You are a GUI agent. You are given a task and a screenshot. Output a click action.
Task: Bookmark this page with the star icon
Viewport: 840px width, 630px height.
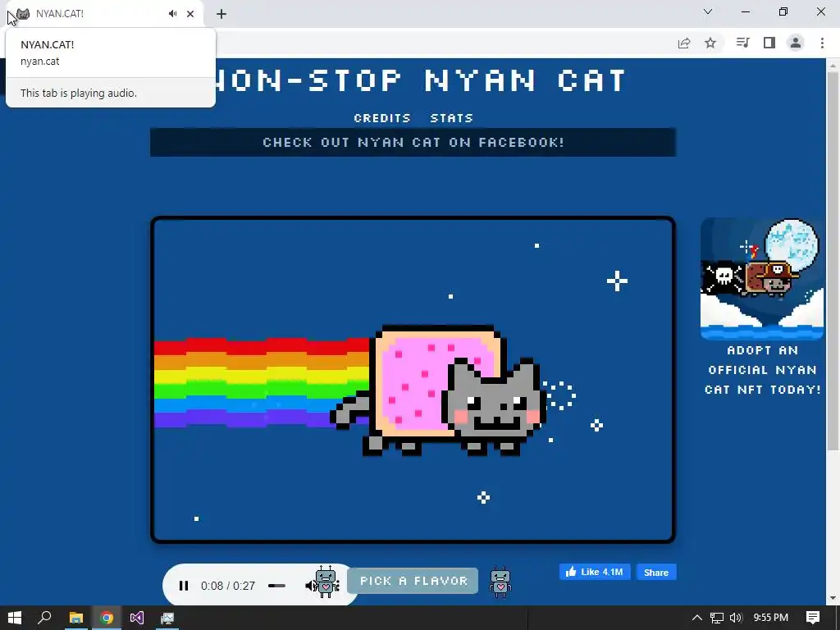pyautogui.click(x=710, y=43)
